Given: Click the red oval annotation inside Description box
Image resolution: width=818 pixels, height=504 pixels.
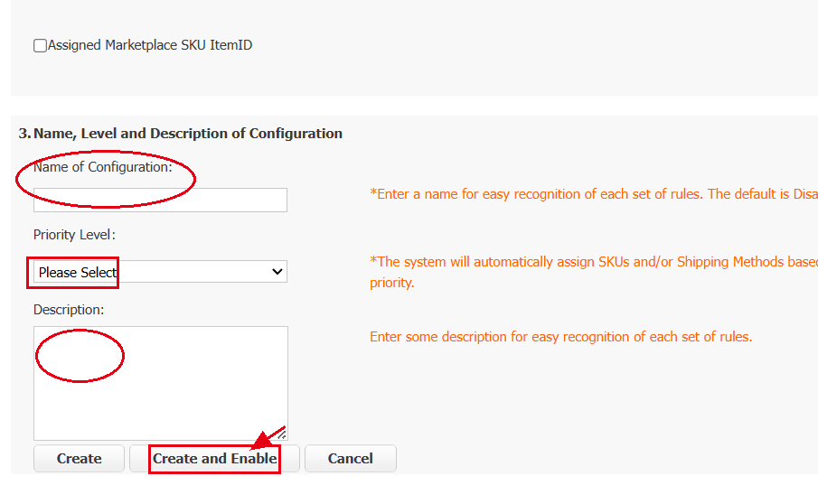Looking at the screenshot, I should 80,356.
